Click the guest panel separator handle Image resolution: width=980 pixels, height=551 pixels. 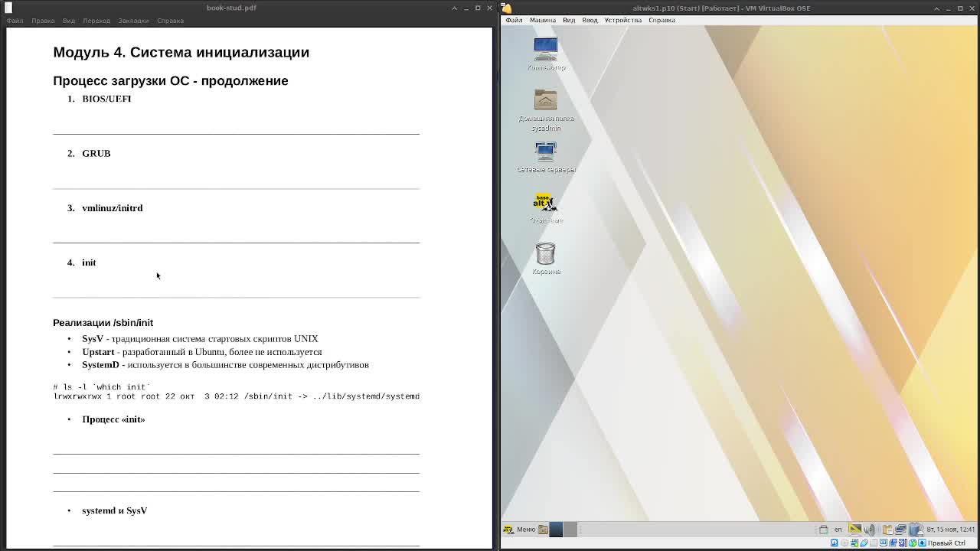tap(581, 529)
